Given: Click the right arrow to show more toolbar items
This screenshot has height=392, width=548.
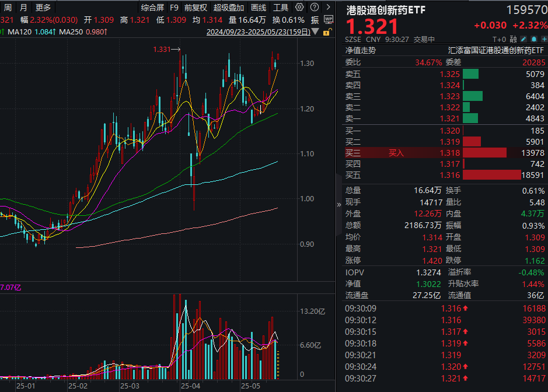Looking at the screenshot, I should click(327, 8).
